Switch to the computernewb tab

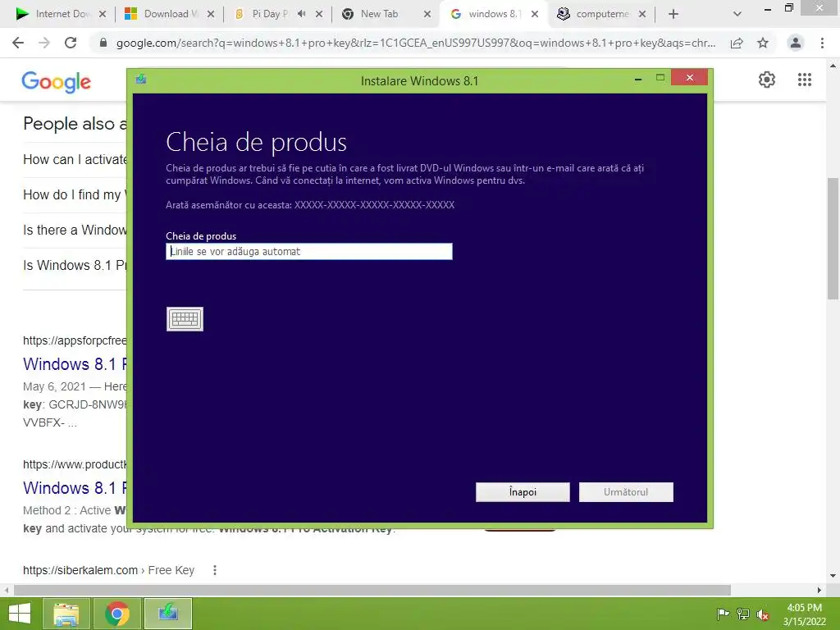(602, 14)
